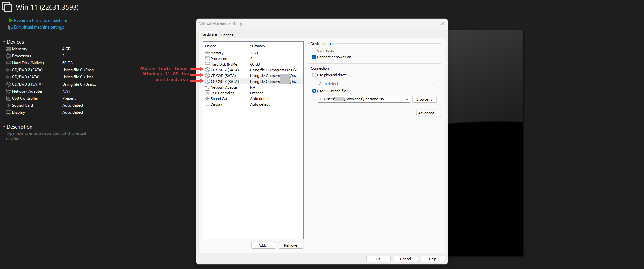Screen dimensions: 644x269
Task: Click "Auto detect" beside Sound Card in the dialog
Action: tap(260, 99)
